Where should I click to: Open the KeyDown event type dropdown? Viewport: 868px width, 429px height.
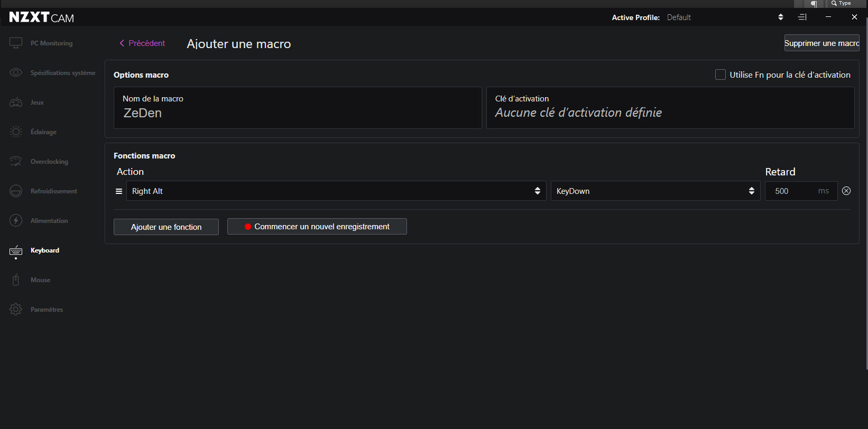655,191
